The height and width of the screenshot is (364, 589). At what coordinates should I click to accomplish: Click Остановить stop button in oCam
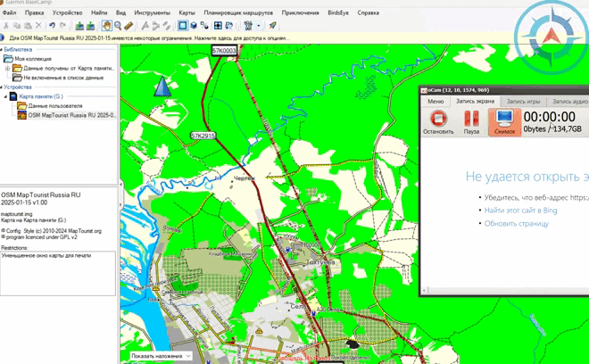click(x=438, y=122)
